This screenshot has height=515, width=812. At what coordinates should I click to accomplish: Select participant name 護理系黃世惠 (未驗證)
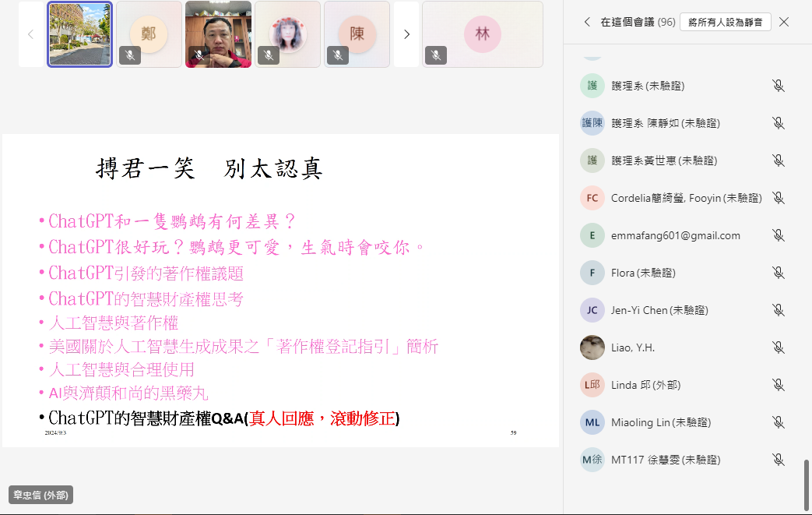point(664,160)
